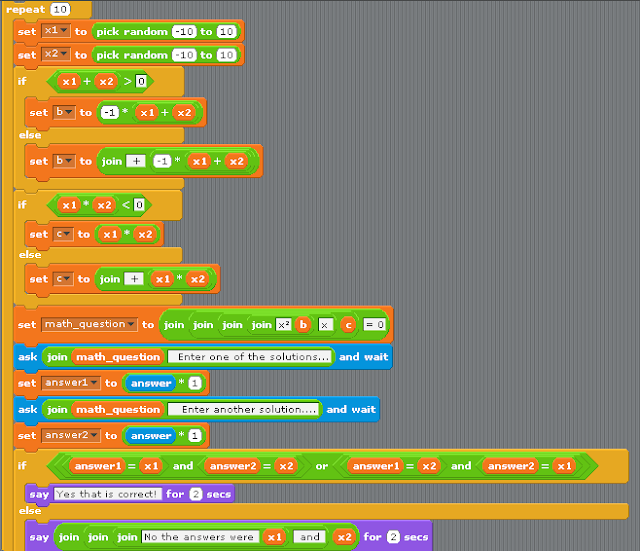The height and width of the screenshot is (551, 640).
Task: Click the c variable reporter in math_question join
Action: point(348,325)
